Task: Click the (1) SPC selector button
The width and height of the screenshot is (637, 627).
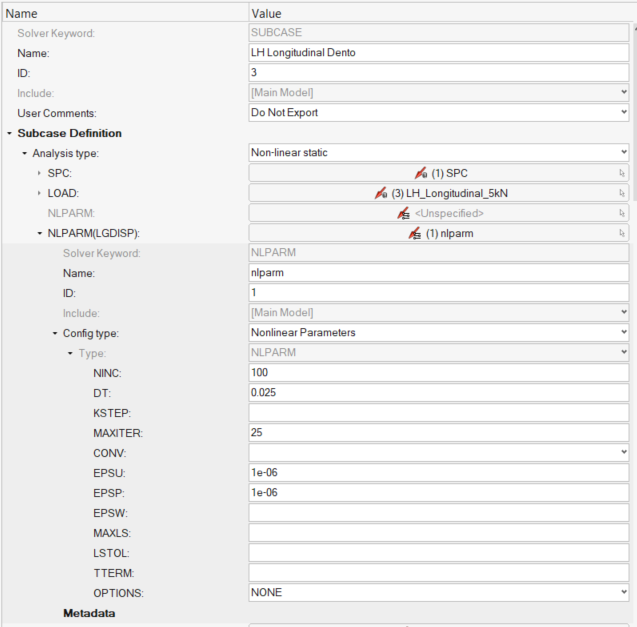Action: (x=439, y=173)
